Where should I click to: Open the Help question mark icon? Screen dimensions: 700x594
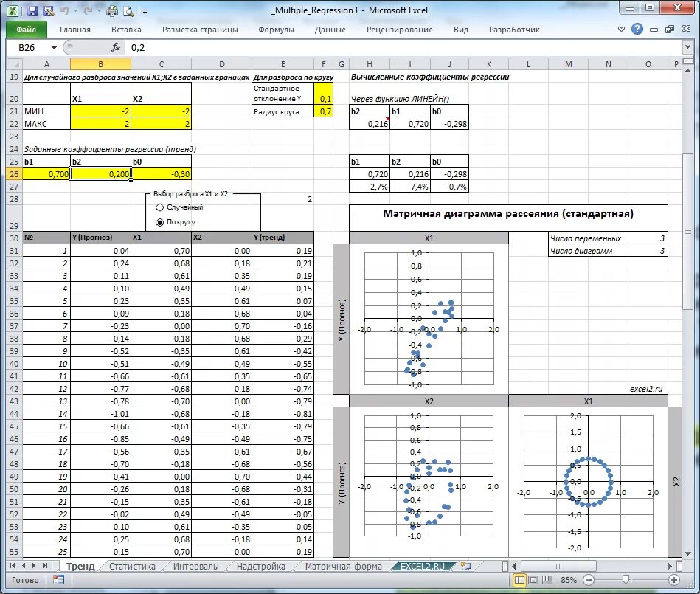click(x=637, y=30)
